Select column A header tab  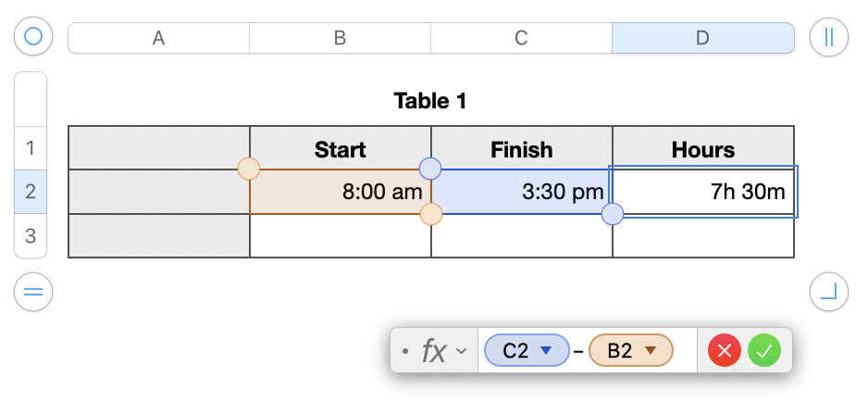tap(158, 38)
